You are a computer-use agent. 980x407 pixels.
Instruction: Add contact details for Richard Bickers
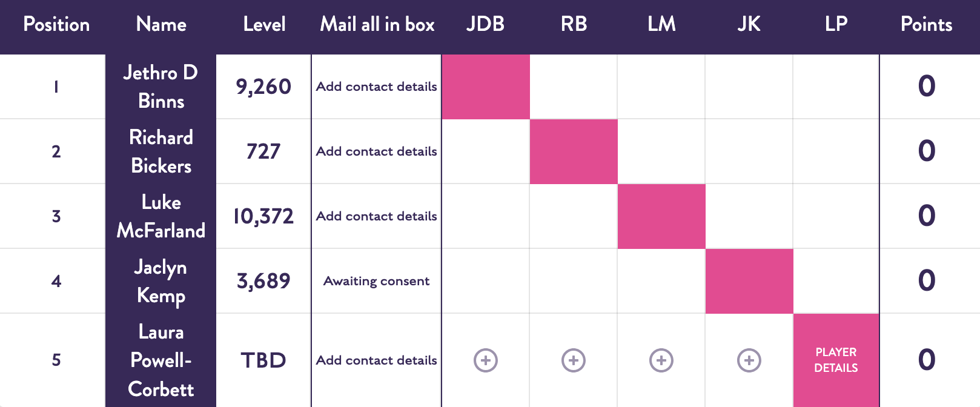(x=376, y=151)
